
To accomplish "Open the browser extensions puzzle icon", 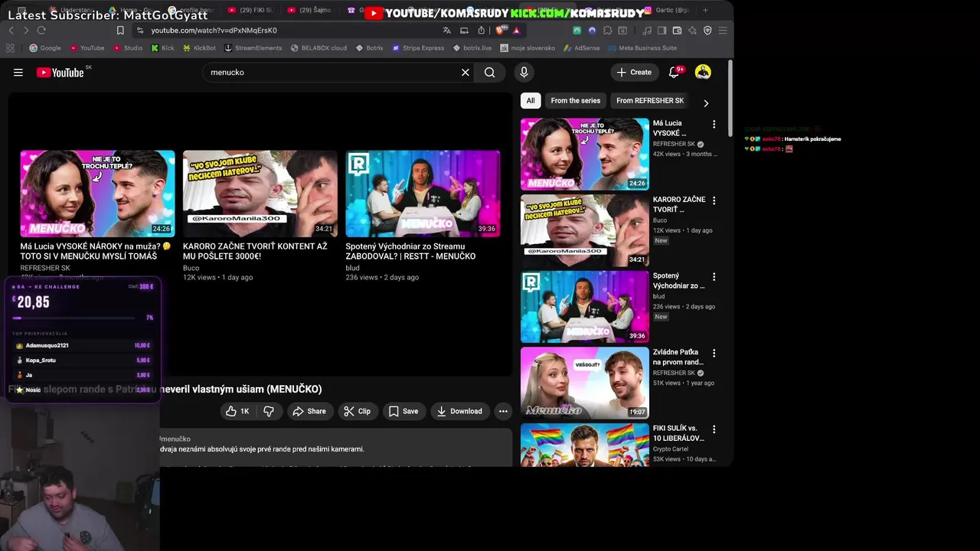I will 607,31.
